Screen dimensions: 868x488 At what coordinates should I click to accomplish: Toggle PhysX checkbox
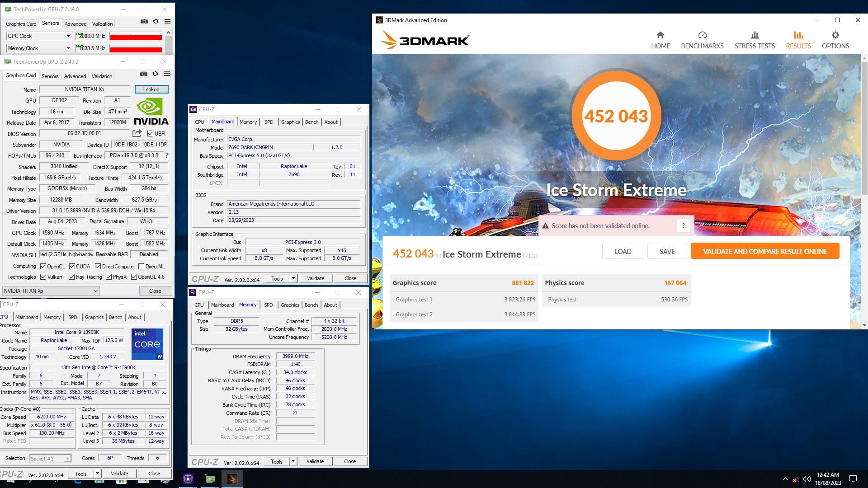(x=108, y=277)
